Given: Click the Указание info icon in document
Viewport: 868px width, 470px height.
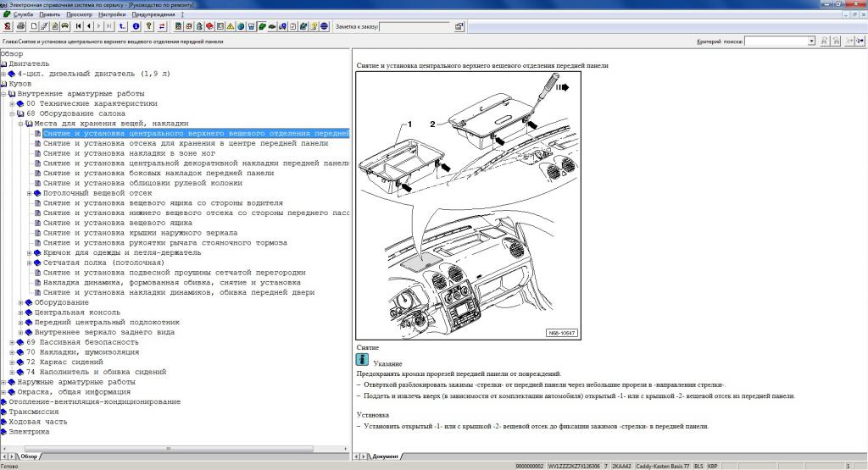Looking at the screenshot, I should tap(362, 359).
